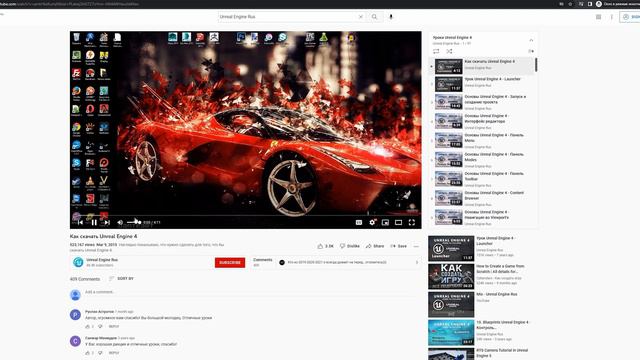The width and height of the screenshot is (640, 360).
Task: Click the Dislike button under the video
Action: 350,246
